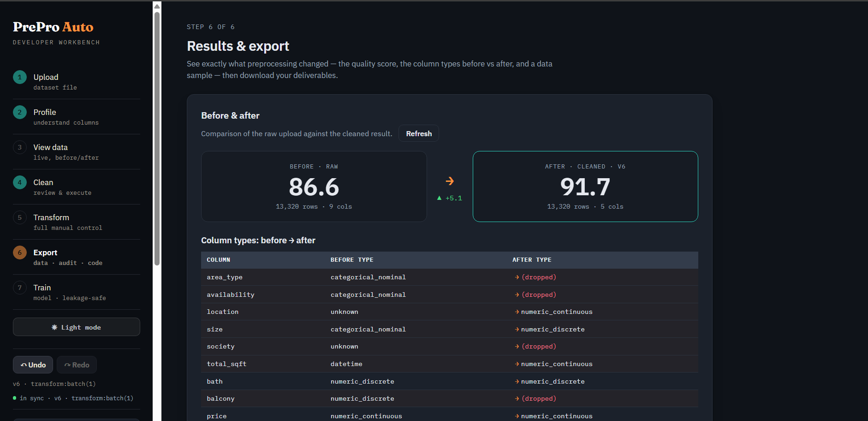Select the After Cleaned V6 score card
Screen dimensions: 868x421
tap(585, 186)
